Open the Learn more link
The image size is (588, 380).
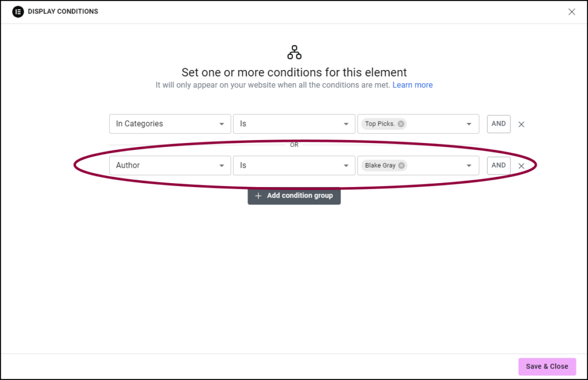pyautogui.click(x=413, y=84)
